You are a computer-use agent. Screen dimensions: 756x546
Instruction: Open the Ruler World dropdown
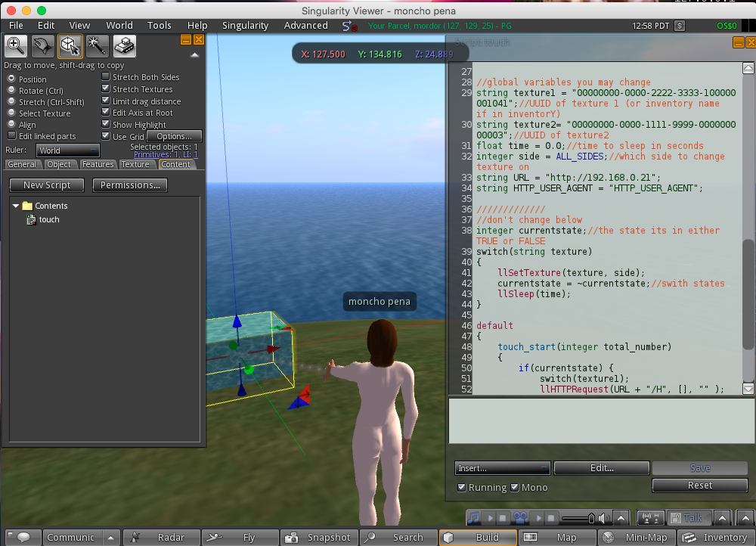coord(68,150)
